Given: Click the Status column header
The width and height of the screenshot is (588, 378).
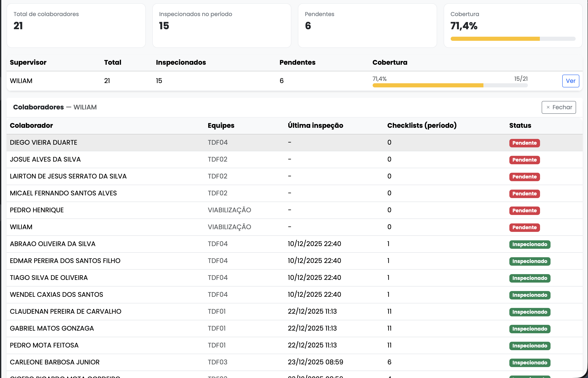Looking at the screenshot, I should pyautogui.click(x=520, y=126).
